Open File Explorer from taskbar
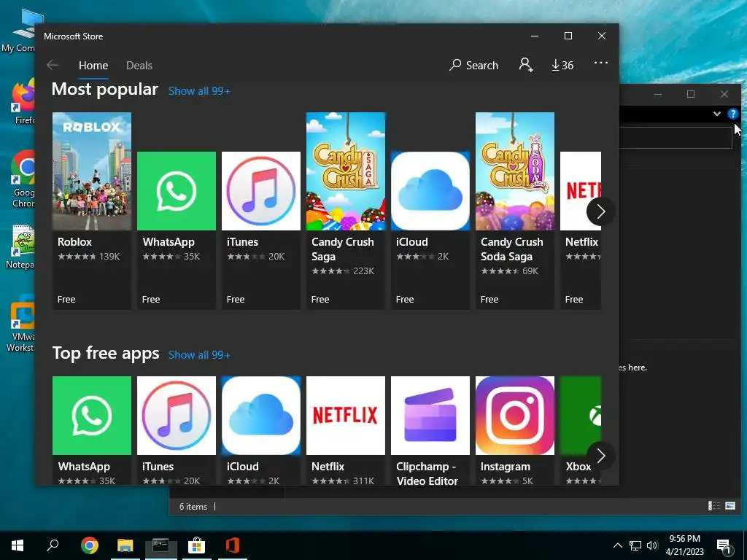This screenshot has width=747, height=560. (x=125, y=545)
